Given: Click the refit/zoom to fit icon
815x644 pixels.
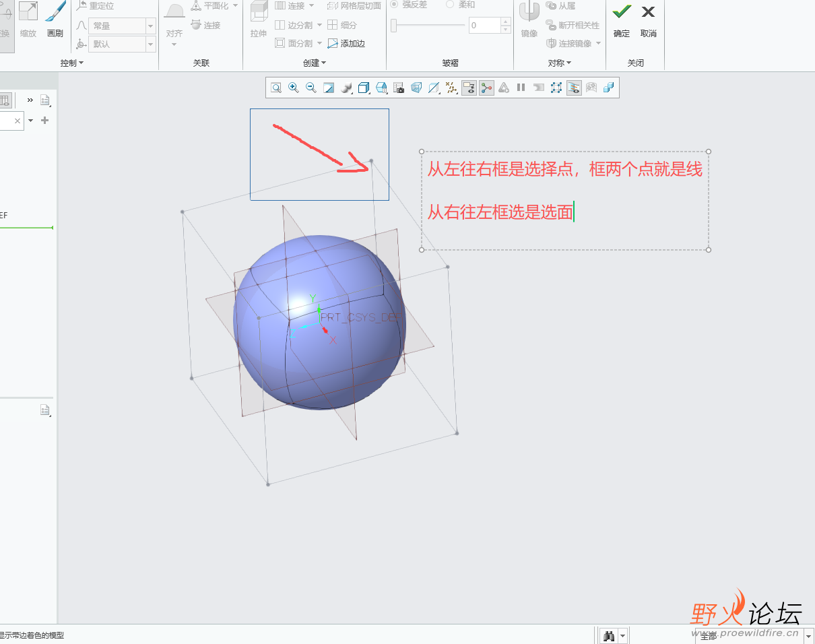Looking at the screenshot, I should tap(275, 88).
